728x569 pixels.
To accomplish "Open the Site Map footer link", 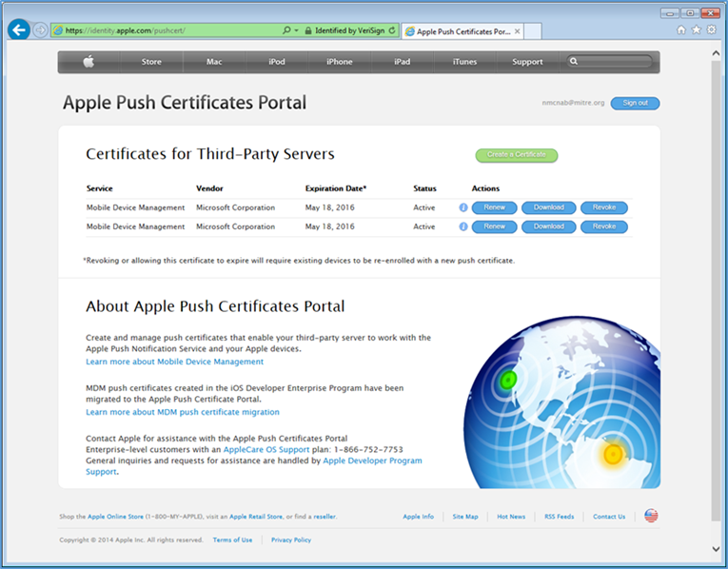I will point(465,517).
